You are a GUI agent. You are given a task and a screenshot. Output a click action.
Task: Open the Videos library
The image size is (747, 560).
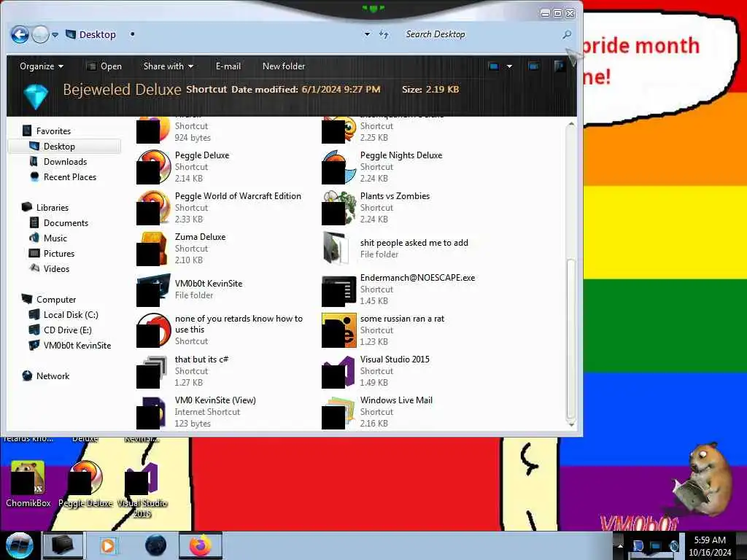(50, 268)
